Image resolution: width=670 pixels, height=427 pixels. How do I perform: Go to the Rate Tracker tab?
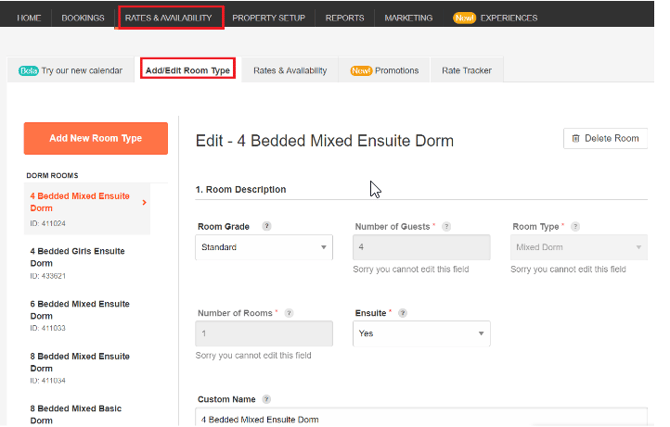coord(467,70)
